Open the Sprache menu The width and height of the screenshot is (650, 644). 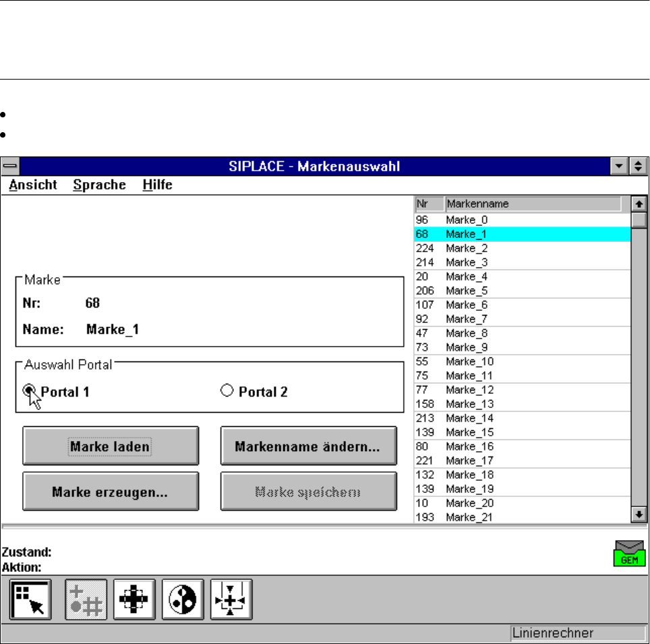[x=100, y=185]
